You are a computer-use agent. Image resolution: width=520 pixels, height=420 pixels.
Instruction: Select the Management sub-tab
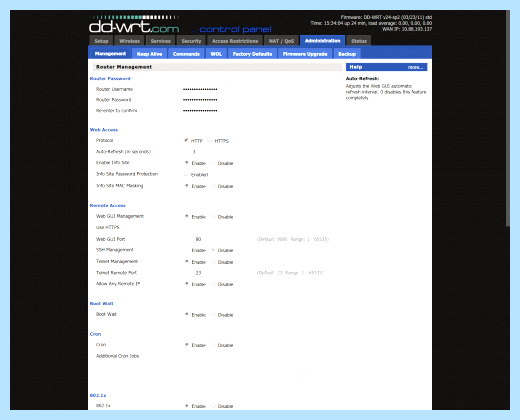(110, 53)
